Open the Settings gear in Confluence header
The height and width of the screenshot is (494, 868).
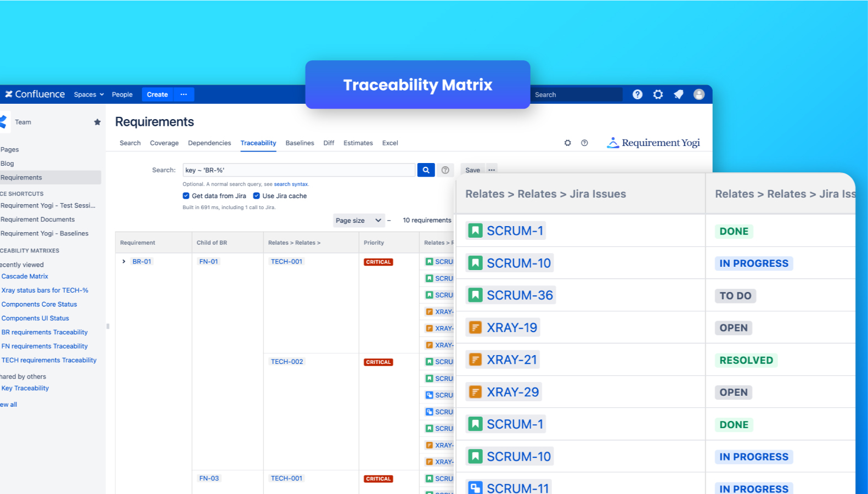click(x=658, y=94)
